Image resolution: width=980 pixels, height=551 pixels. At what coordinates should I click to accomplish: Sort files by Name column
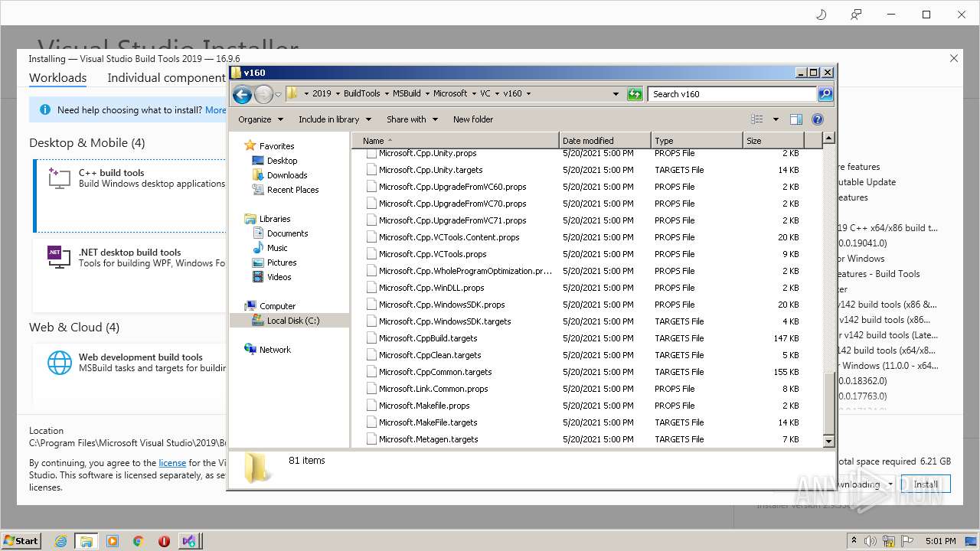(x=456, y=141)
